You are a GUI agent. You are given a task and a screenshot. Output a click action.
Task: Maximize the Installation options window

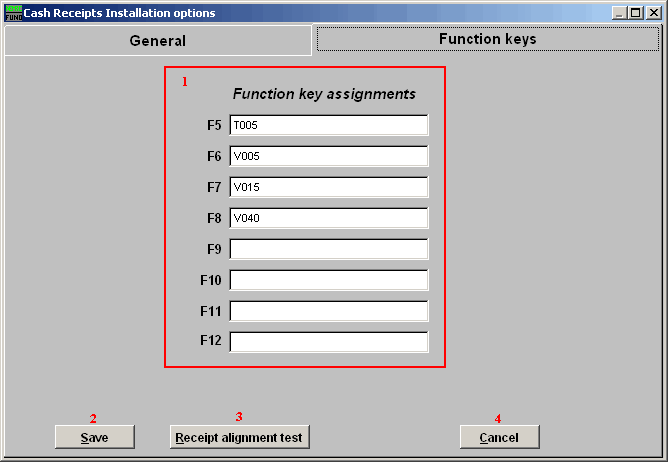pos(637,13)
